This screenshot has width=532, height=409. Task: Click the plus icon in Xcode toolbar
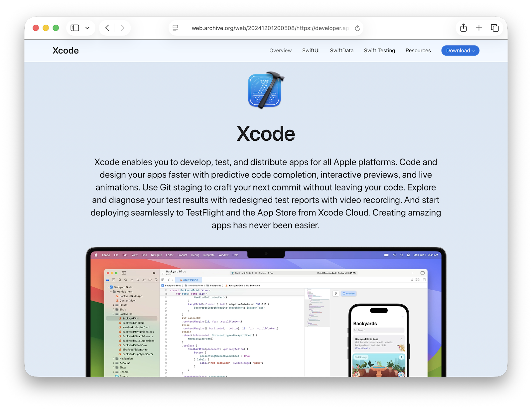(x=413, y=273)
